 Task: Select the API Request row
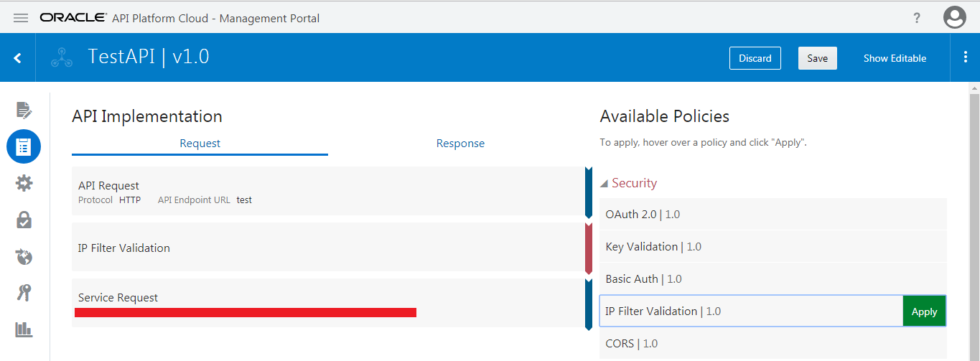(329, 192)
